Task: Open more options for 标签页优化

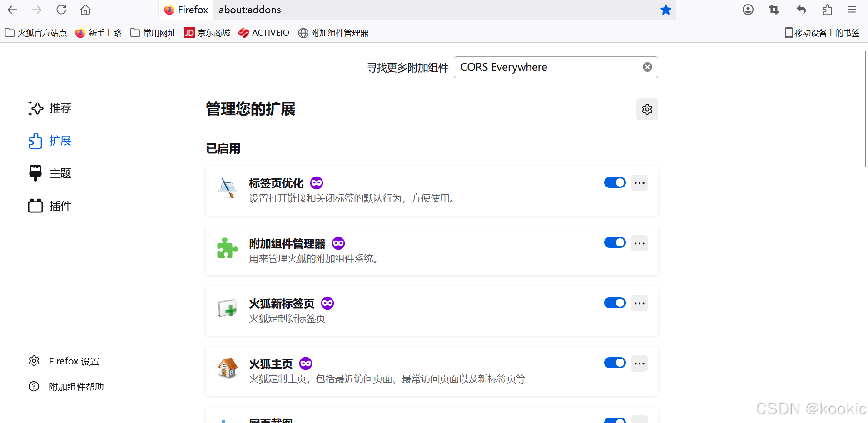Action: [640, 183]
